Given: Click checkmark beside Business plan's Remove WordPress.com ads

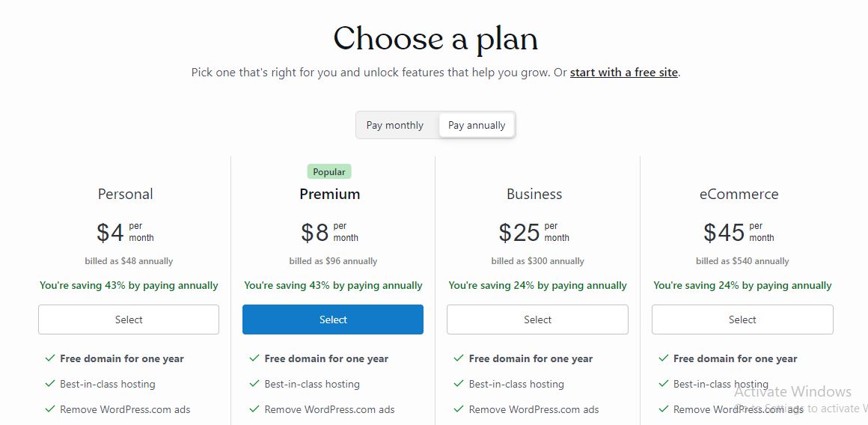Looking at the screenshot, I should tap(459, 409).
